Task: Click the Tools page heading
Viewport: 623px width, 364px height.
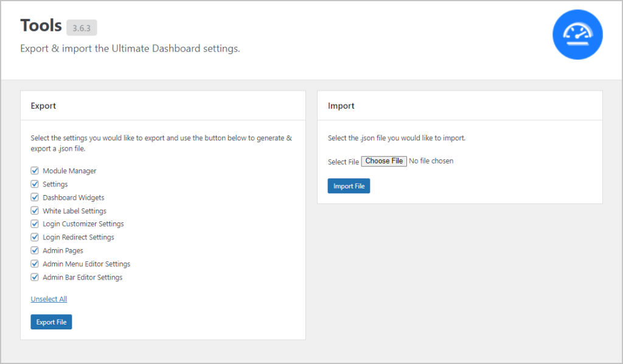Action: point(41,26)
